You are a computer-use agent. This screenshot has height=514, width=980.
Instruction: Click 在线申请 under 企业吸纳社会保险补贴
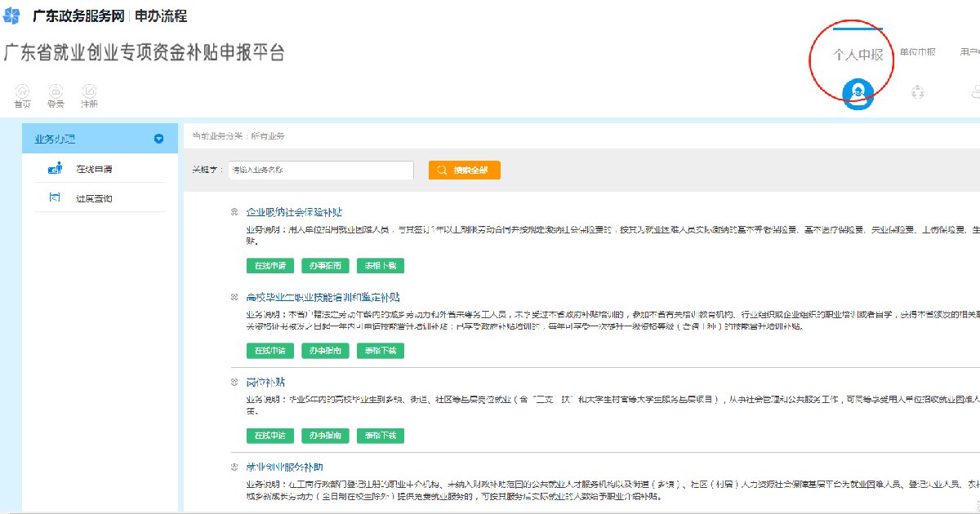point(269,266)
